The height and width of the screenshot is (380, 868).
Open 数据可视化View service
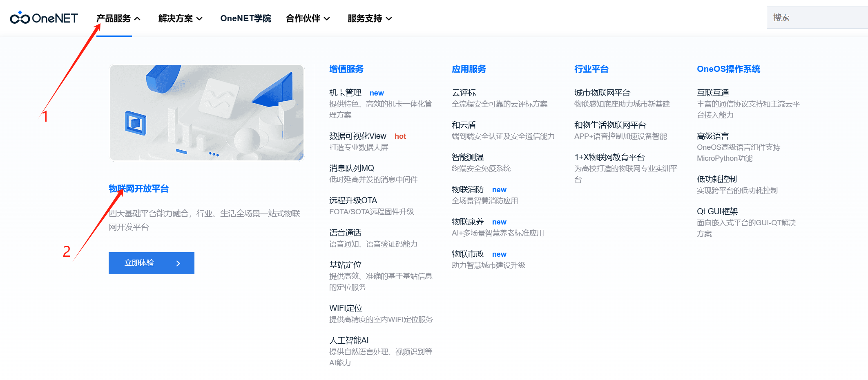coord(358,136)
